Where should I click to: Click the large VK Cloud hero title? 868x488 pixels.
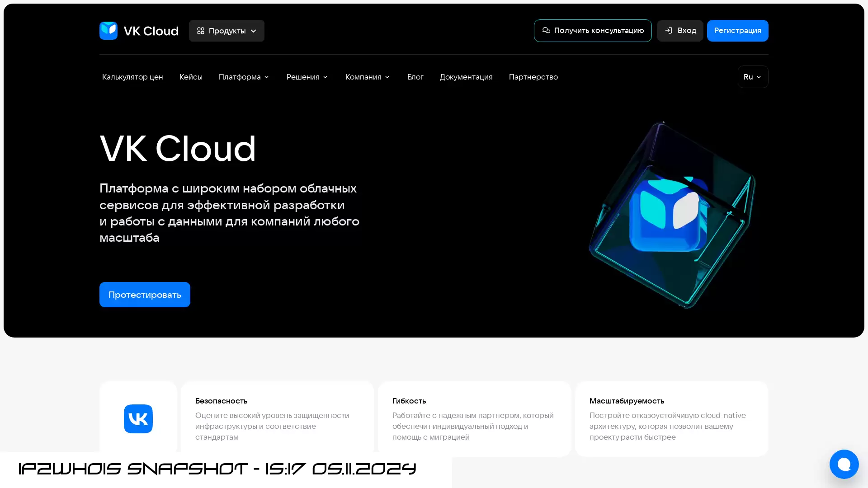click(178, 148)
